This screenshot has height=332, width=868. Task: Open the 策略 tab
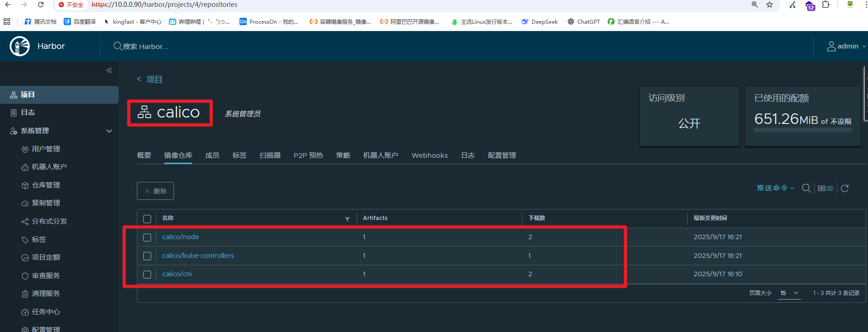(x=343, y=155)
